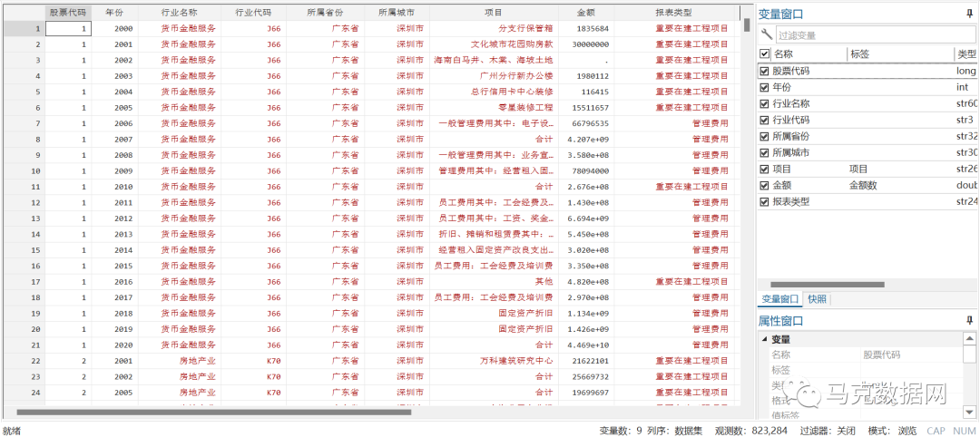Select the amount cell 19699697
The width and height of the screenshot is (980, 437).
click(x=586, y=393)
